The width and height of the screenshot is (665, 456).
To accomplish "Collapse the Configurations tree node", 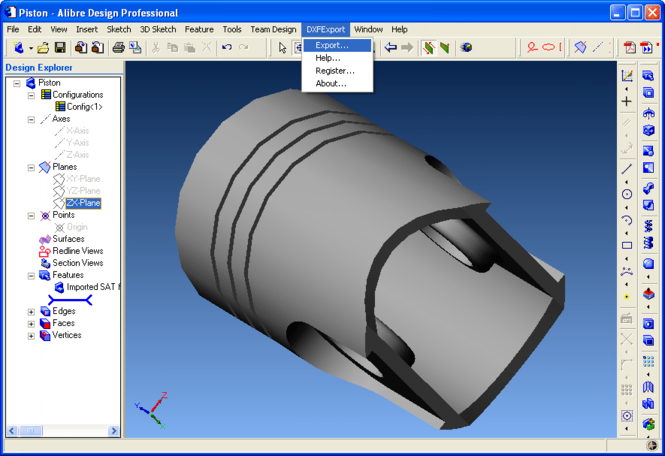I will [31, 95].
